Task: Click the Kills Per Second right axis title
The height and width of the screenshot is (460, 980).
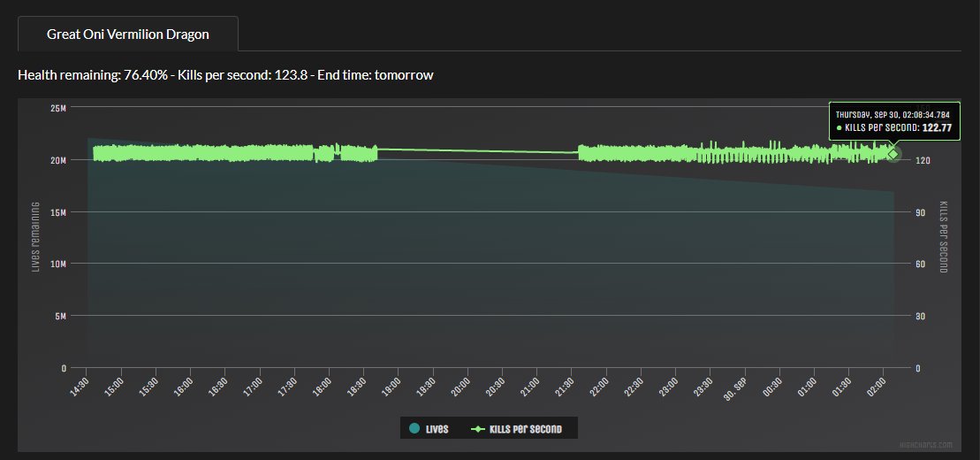Action: [x=944, y=237]
